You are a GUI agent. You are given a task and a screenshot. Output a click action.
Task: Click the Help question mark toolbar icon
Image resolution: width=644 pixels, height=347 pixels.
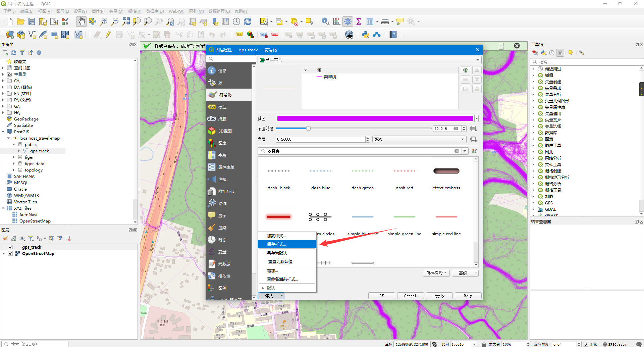point(393,35)
